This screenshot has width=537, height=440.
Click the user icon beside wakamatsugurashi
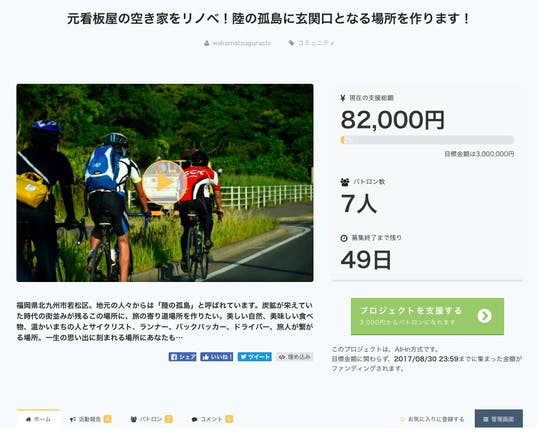[x=207, y=43]
